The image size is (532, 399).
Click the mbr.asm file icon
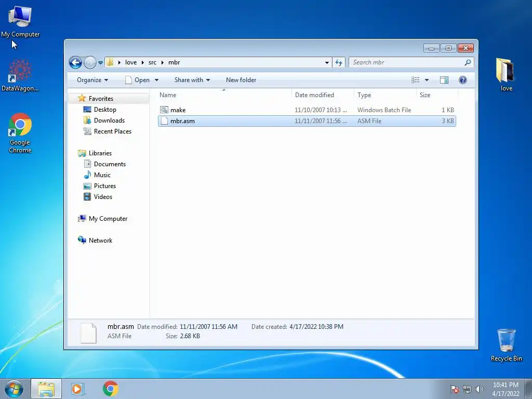(x=164, y=121)
